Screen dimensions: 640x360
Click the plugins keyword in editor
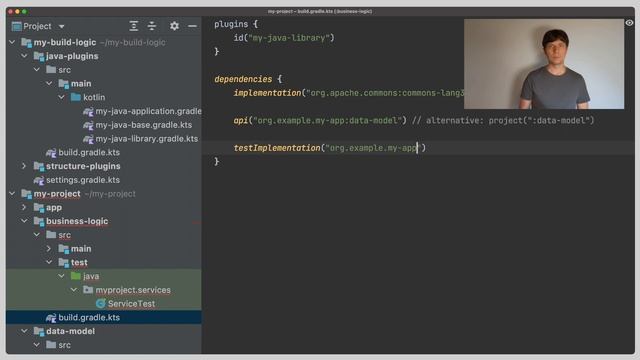(231, 24)
